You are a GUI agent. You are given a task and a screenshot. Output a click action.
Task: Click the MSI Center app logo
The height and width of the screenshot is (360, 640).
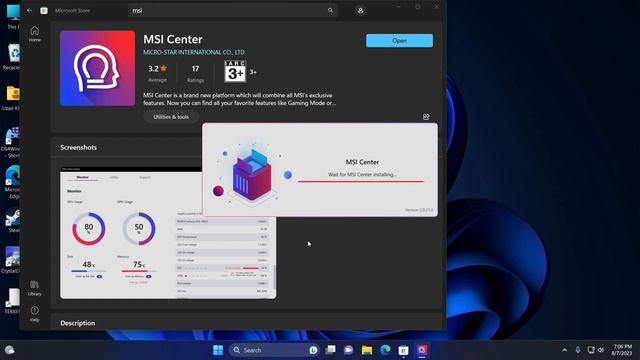[x=97, y=68]
